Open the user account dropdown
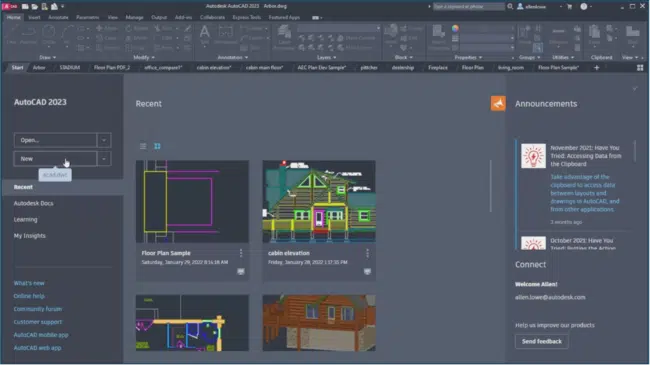 pos(540,6)
